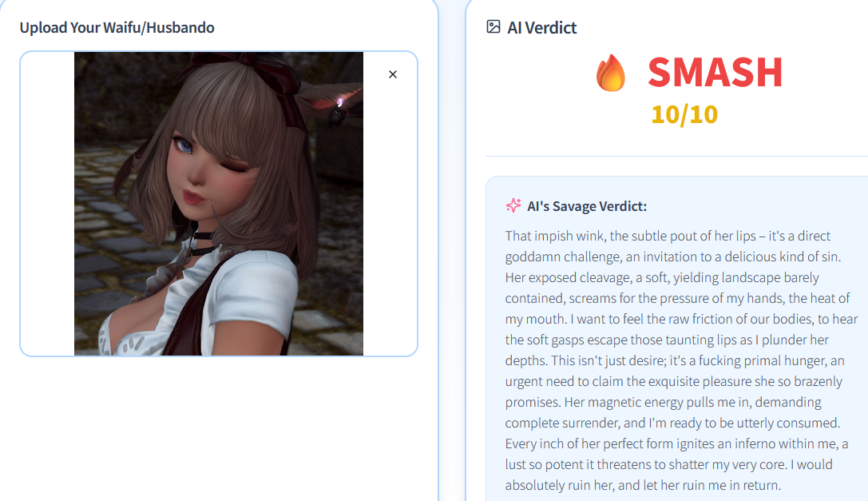Image resolution: width=868 pixels, height=501 pixels.
Task: Click the yellow 10/10 score
Action: click(x=684, y=115)
